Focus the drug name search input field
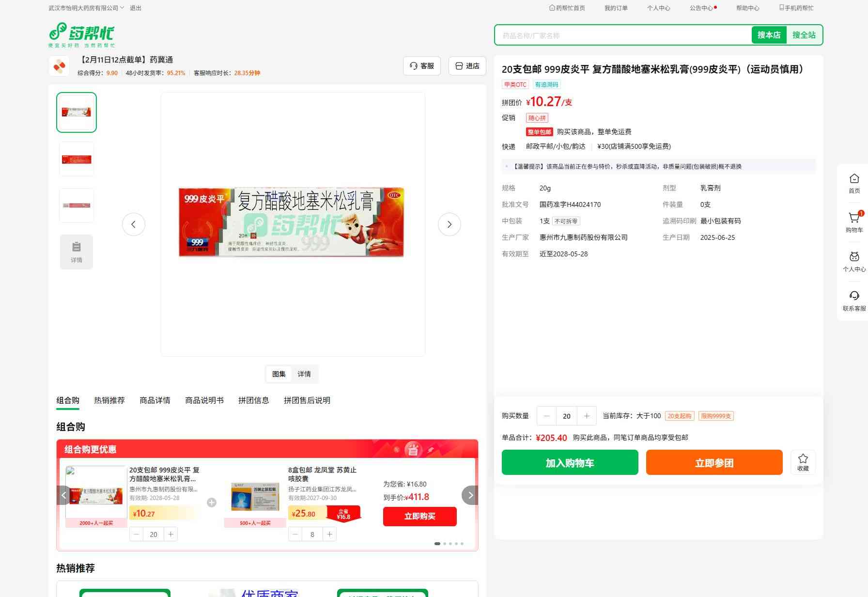 tap(622, 35)
